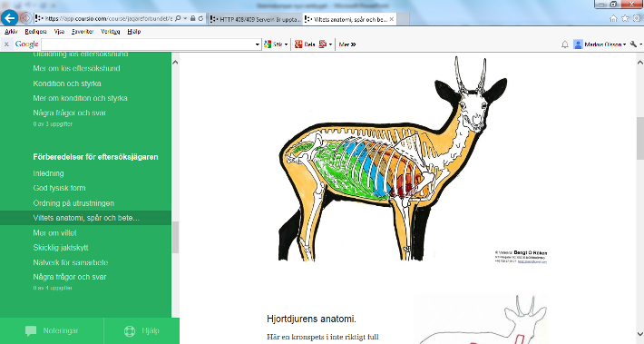Expand the Google search box dropdown
The image size is (644, 344).
click(x=258, y=44)
